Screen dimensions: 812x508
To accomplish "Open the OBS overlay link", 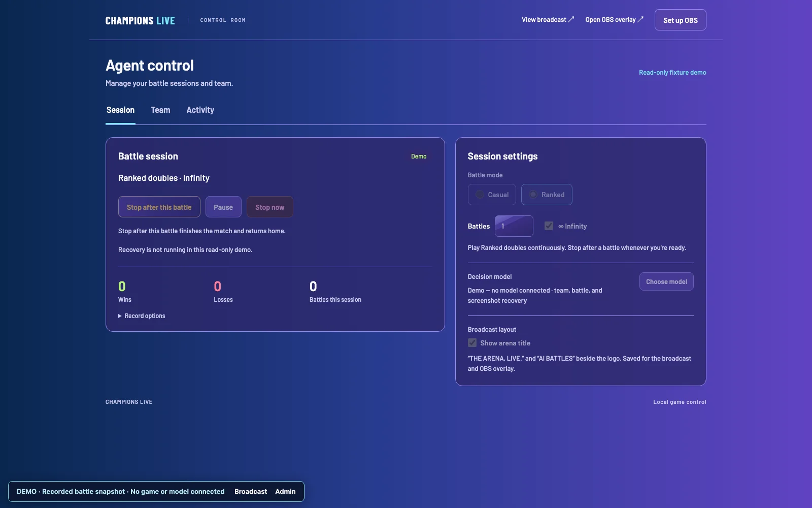I will pyautogui.click(x=614, y=20).
